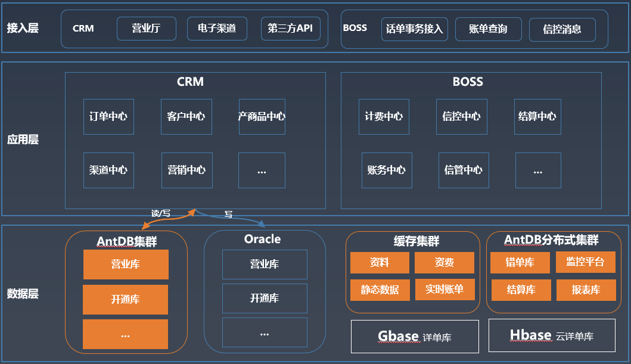Select the orange 静态数据 block

point(380,290)
